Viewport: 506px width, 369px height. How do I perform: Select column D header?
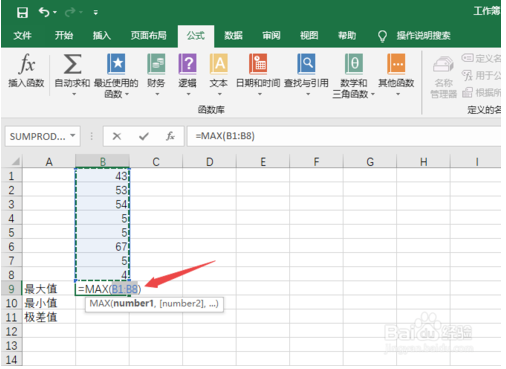pyautogui.click(x=210, y=162)
